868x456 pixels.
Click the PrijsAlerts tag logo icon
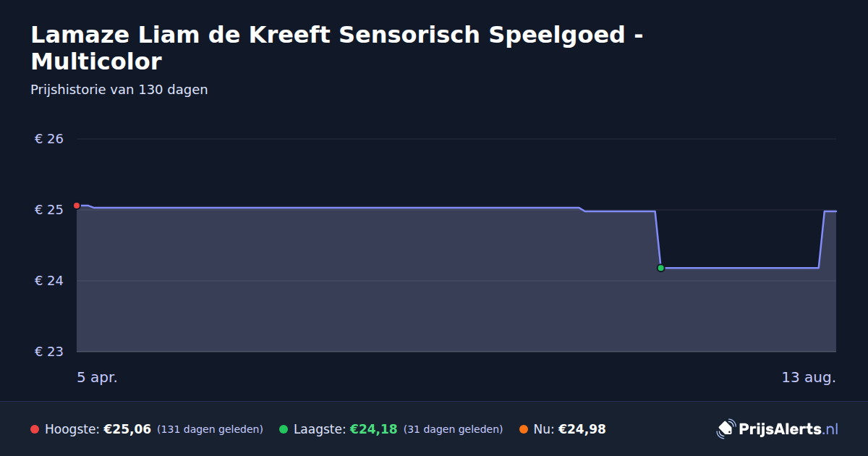[726, 429]
